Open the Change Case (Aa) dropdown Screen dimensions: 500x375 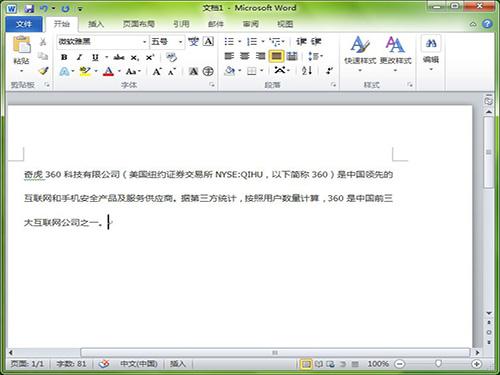(133, 71)
